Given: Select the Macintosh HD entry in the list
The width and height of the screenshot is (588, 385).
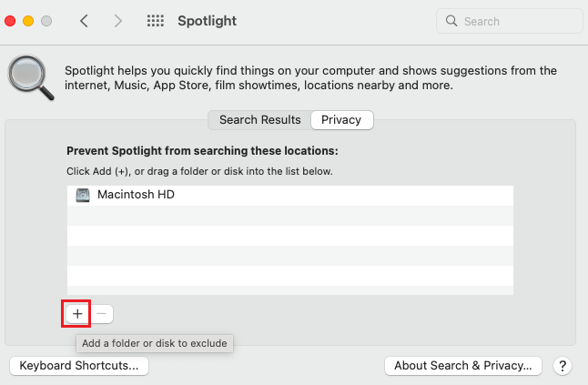Looking at the screenshot, I should pyautogui.click(x=289, y=195).
